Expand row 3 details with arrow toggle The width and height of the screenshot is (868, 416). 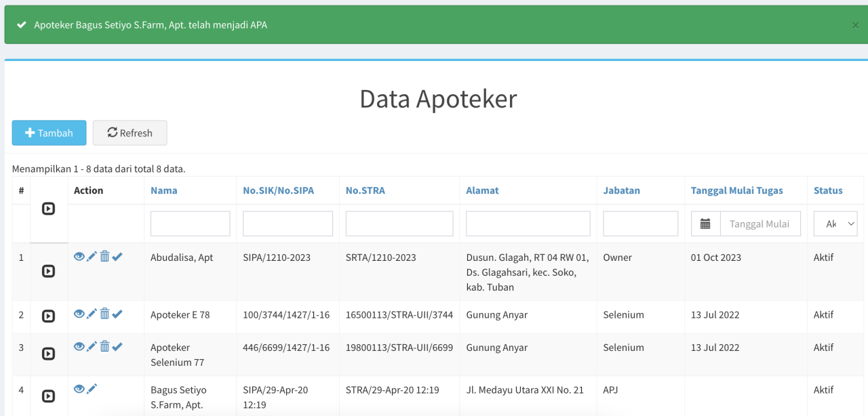click(x=48, y=354)
